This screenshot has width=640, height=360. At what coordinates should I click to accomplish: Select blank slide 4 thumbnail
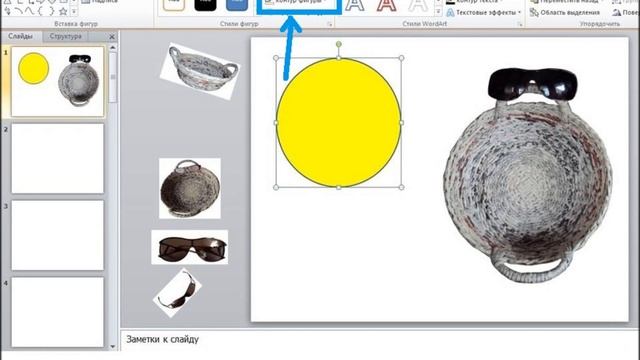pyautogui.click(x=58, y=312)
